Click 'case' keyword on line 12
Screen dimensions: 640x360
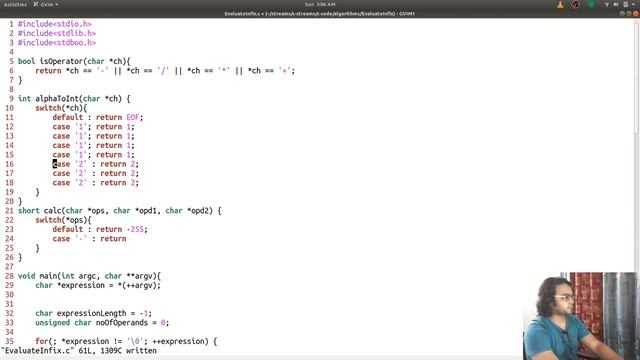[61, 127]
